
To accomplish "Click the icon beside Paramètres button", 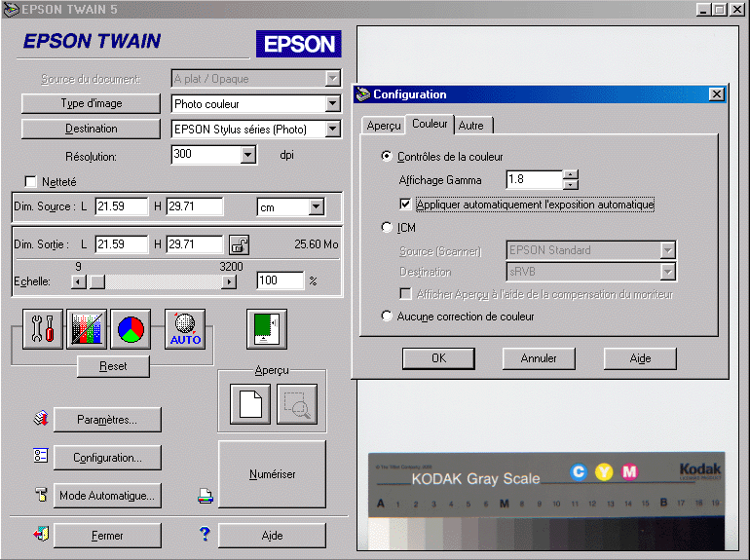I will click(x=41, y=419).
